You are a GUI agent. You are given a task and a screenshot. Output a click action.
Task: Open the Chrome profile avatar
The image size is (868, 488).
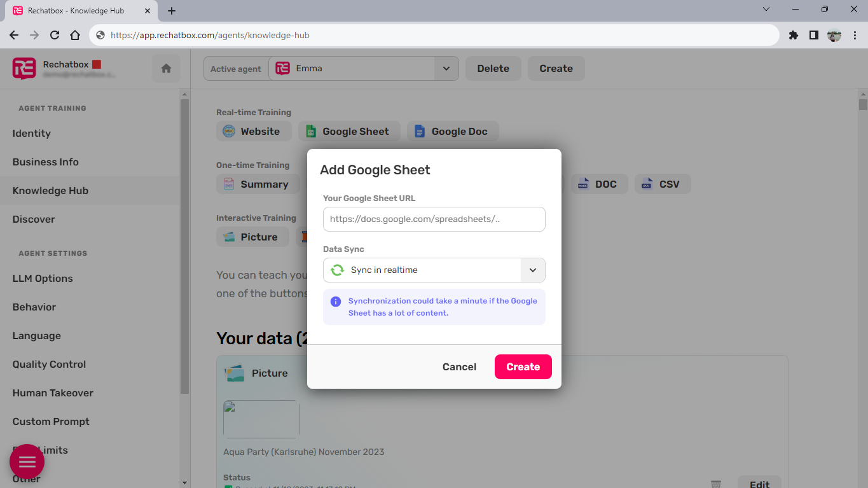(x=834, y=36)
